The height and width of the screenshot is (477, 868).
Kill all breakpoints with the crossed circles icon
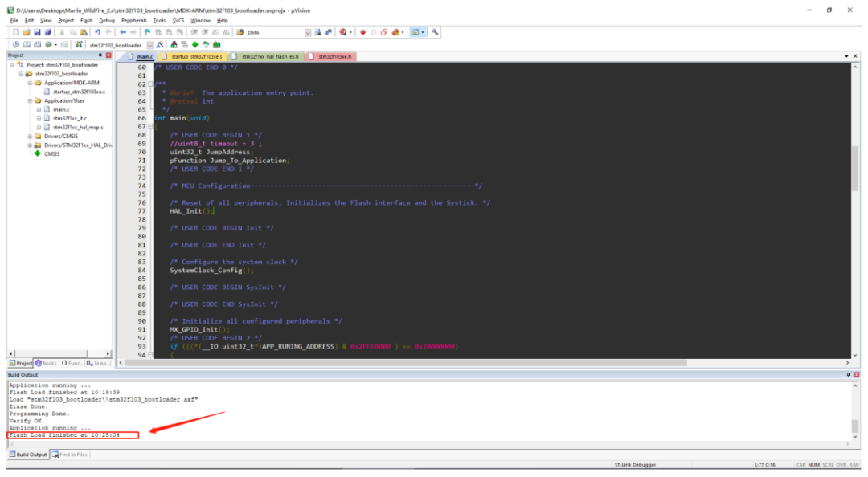pos(384,32)
